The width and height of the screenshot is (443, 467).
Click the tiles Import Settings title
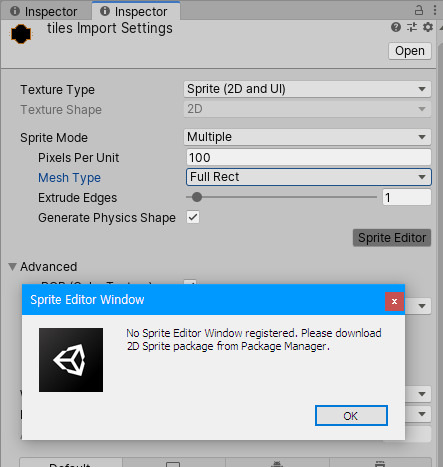(110, 28)
